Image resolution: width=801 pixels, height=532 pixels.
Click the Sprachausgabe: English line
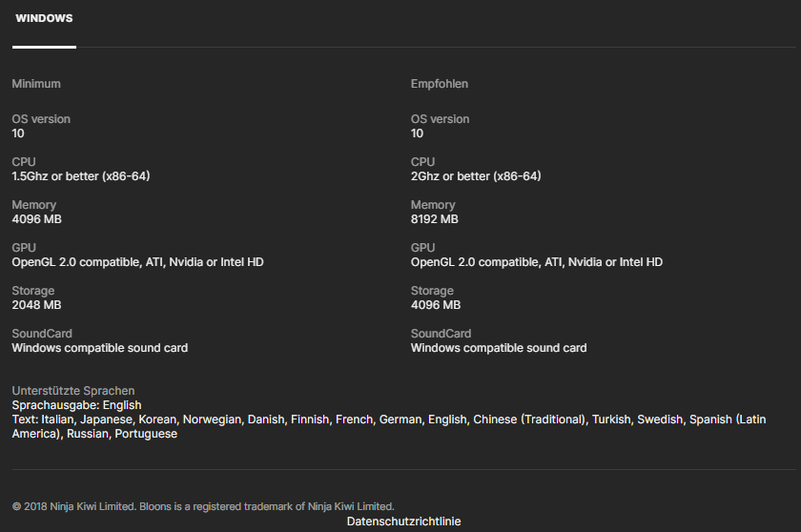(76, 405)
